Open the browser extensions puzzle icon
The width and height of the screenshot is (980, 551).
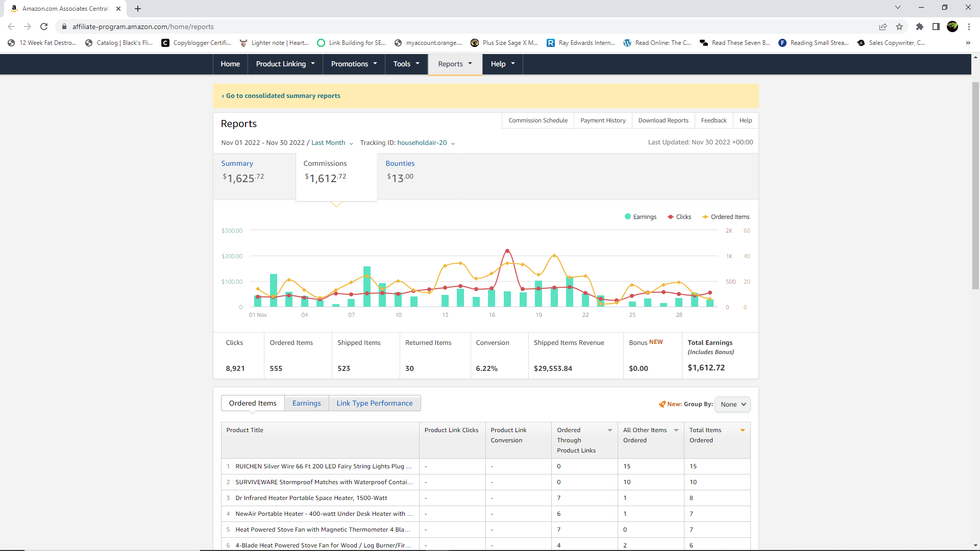click(x=920, y=27)
